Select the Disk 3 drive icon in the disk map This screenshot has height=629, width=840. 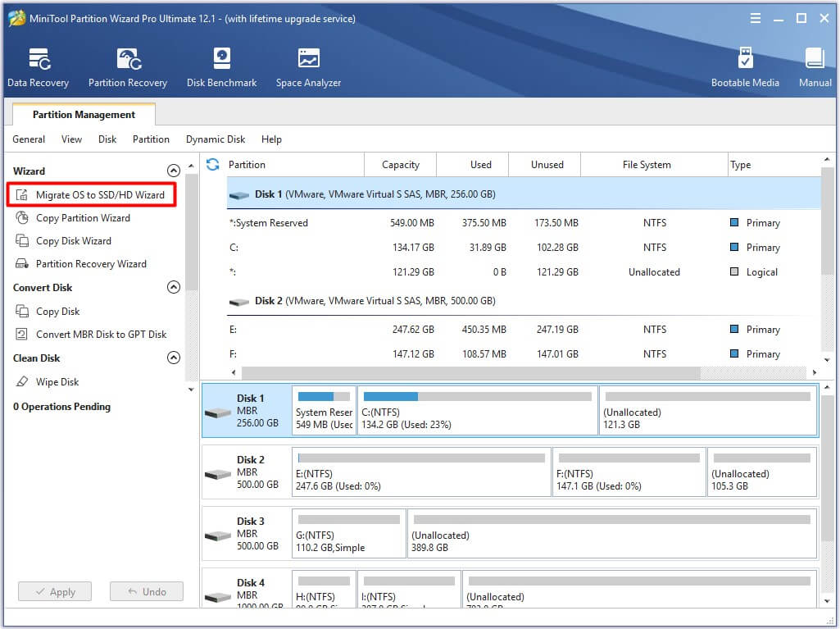click(218, 536)
